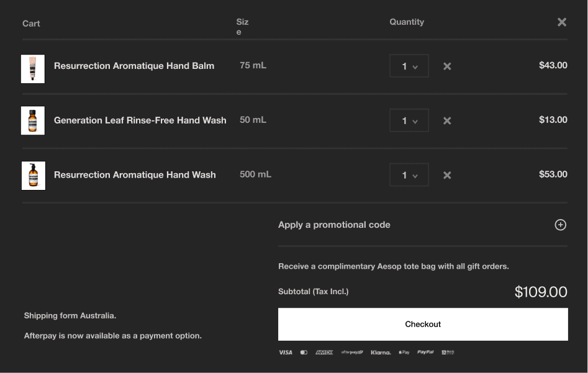The image size is (588, 373).
Task: Click the Amex payment icon
Action: tap(324, 353)
